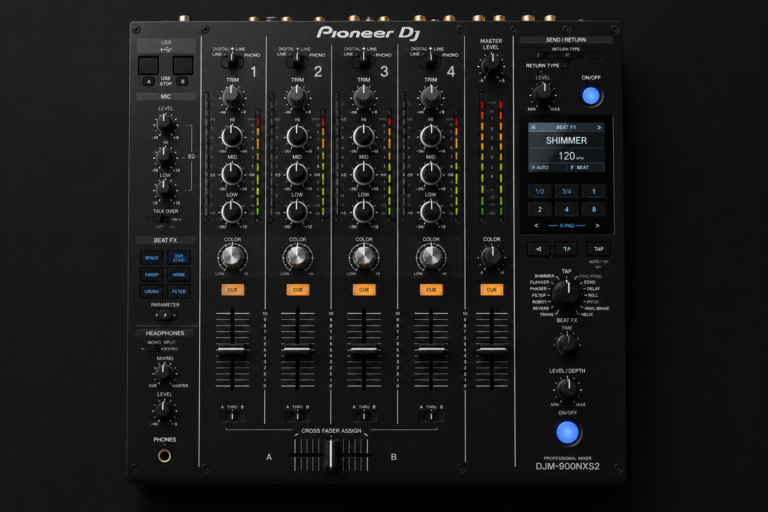Flip the mic TALK OVER switch
The width and height of the screenshot is (768, 512).
click(162, 219)
